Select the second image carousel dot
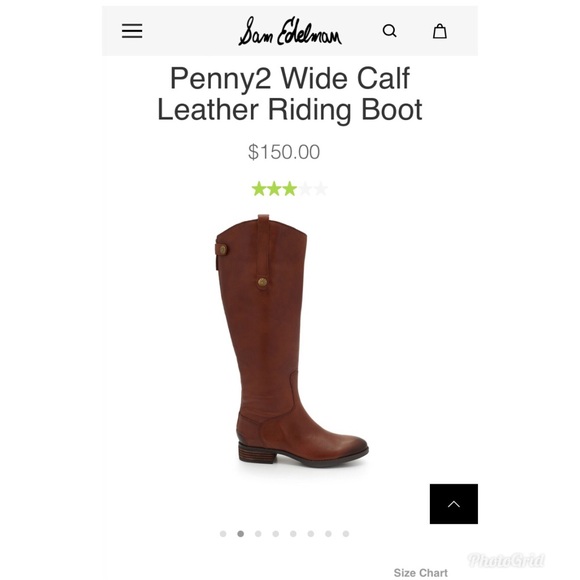Image resolution: width=580 pixels, height=580 pixels. coord(240,534)
